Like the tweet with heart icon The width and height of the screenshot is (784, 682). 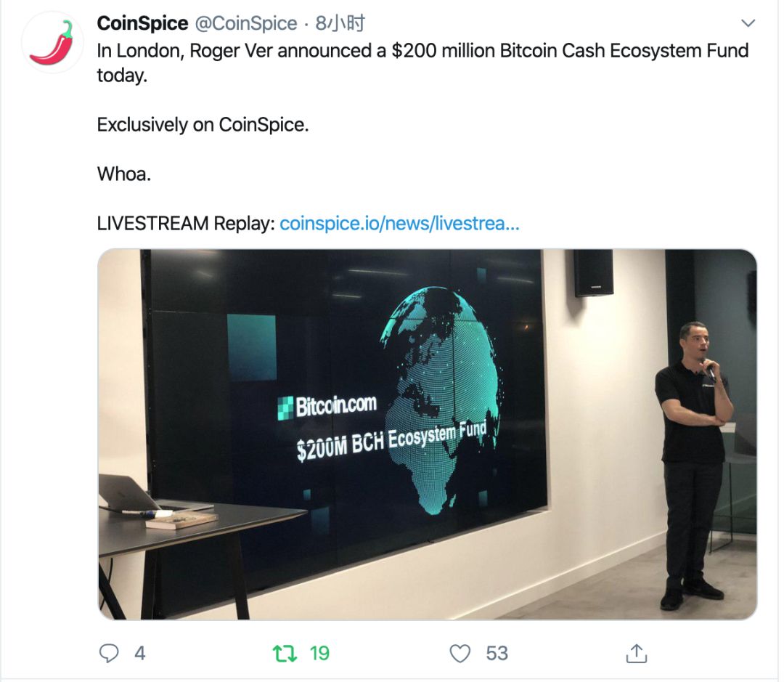pyautogui.click(x=460, y=653)
